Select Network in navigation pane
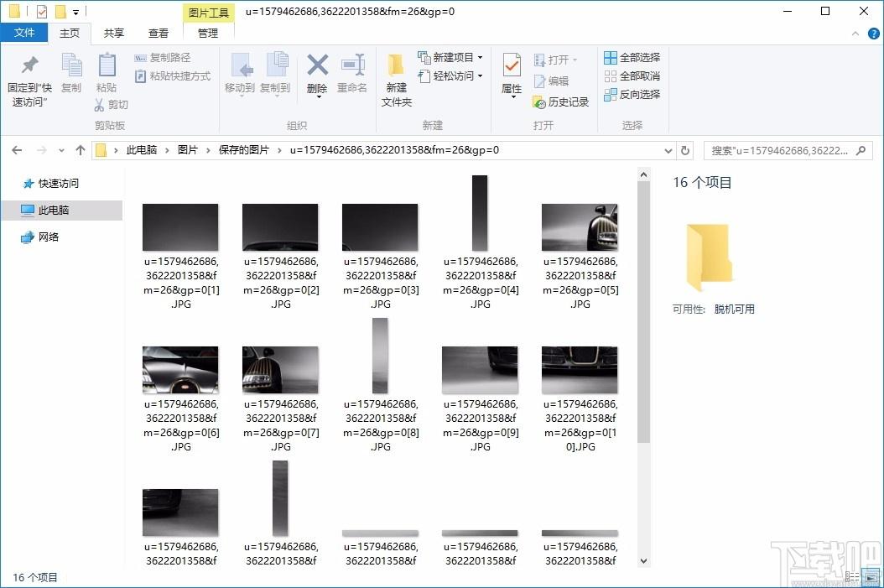This screenshot has width=884, height=588. tap(40, 237)
